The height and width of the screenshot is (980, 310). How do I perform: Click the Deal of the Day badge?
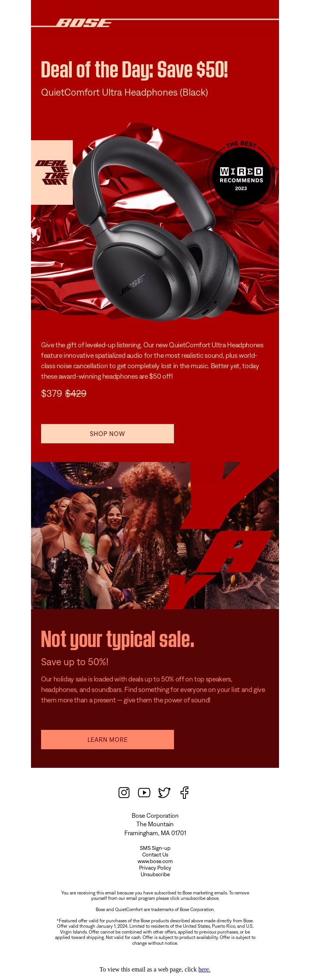click(x=52, y=172)
